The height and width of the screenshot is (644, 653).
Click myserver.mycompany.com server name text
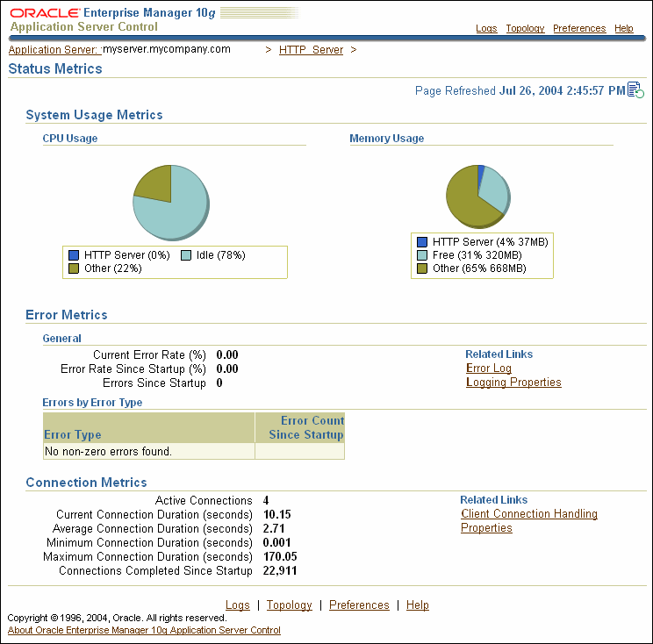pos(167,49)
